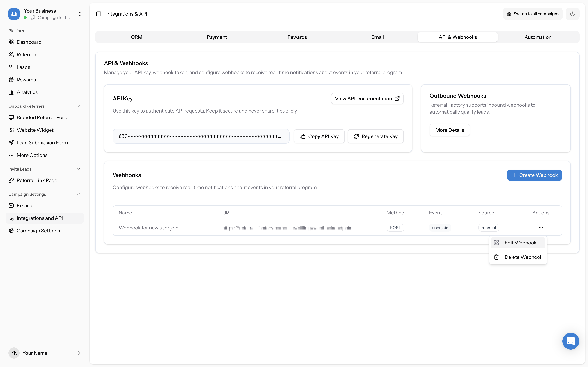Select the Dashboard sidebar icon
This screenshot has width=588, height=367.
pyautogui.click(x=11, y=42)
